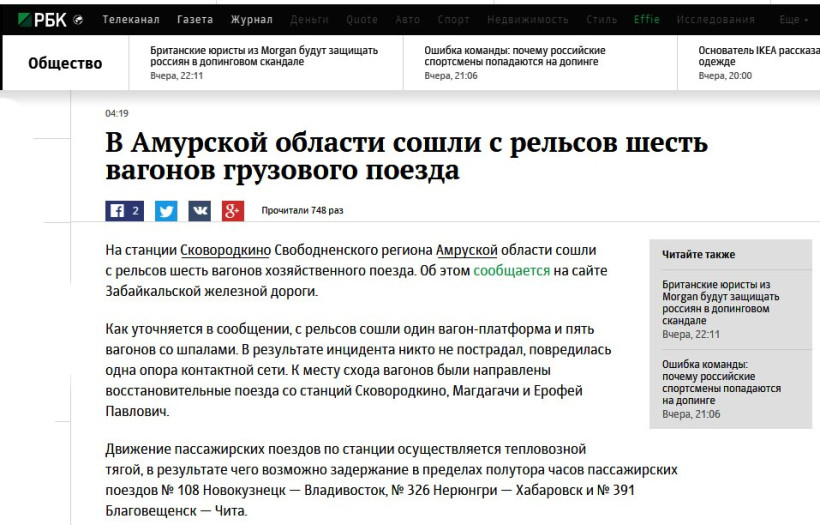Open top headline 'Ошибка команды' doping story
The image size is (820, 525).
pos(514,56)
